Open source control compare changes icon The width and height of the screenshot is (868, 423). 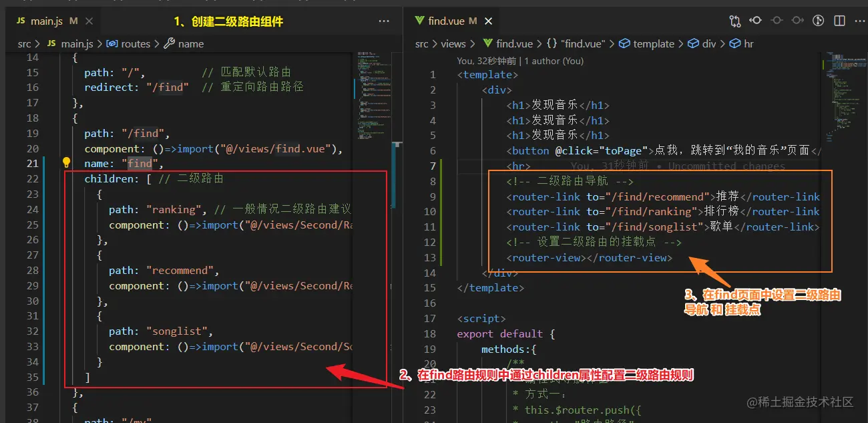(x=734, y=21)
